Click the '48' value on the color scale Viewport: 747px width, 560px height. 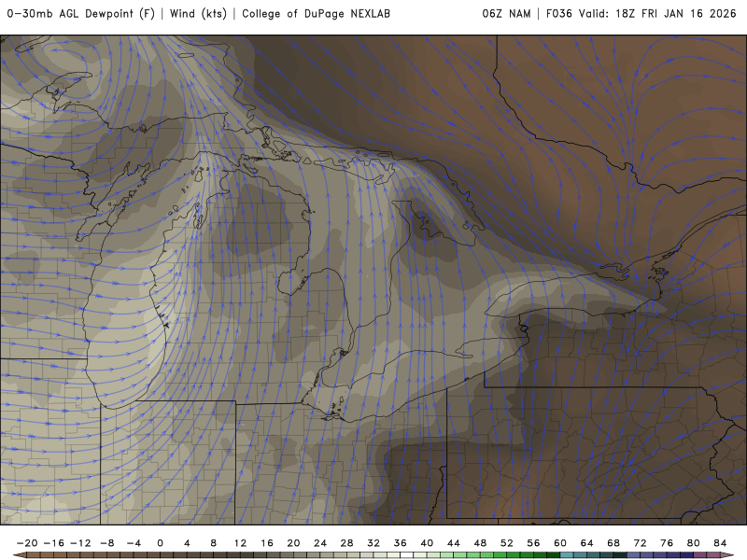[480, 543]
